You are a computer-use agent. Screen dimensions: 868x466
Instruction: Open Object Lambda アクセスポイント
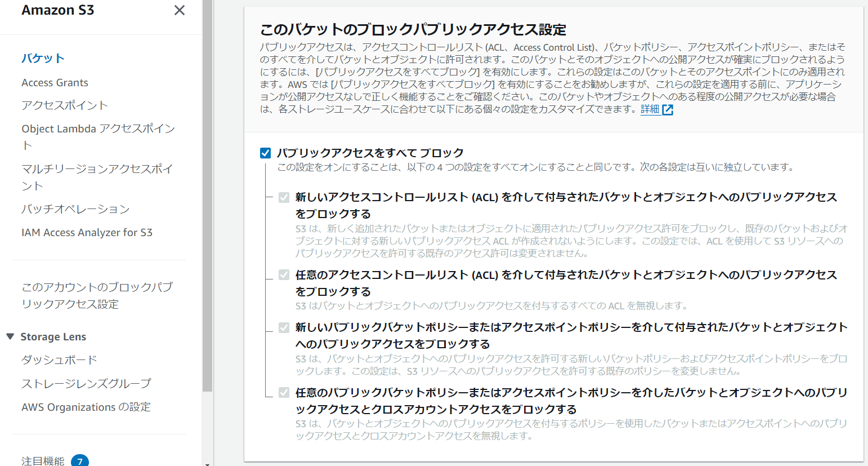coord(99,137)
